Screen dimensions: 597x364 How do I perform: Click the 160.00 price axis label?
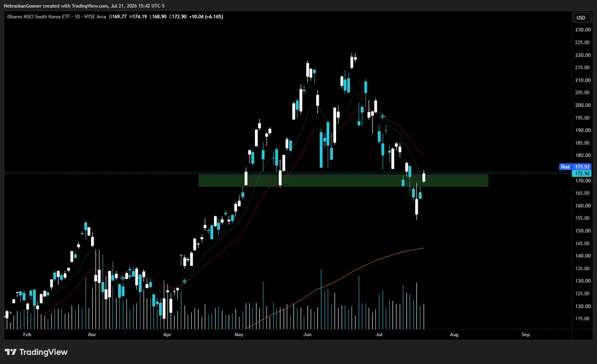click(x=583, y=205)
